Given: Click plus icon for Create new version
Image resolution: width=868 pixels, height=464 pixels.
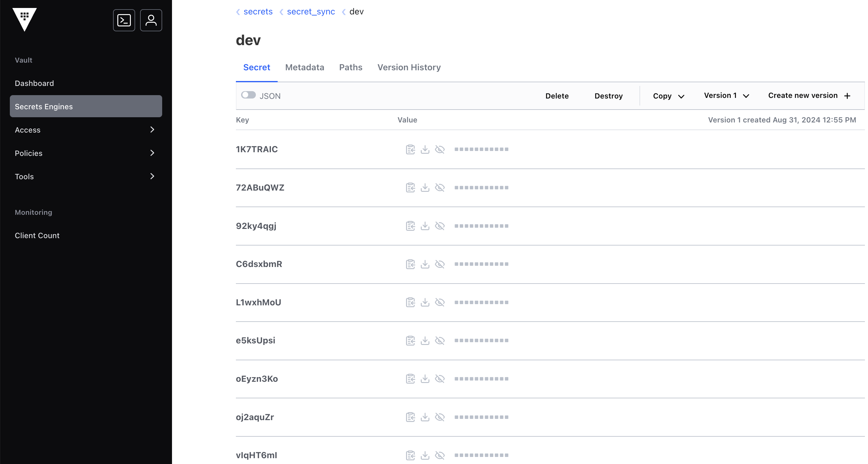Looking at the screenshot, I should coord(847,96).
